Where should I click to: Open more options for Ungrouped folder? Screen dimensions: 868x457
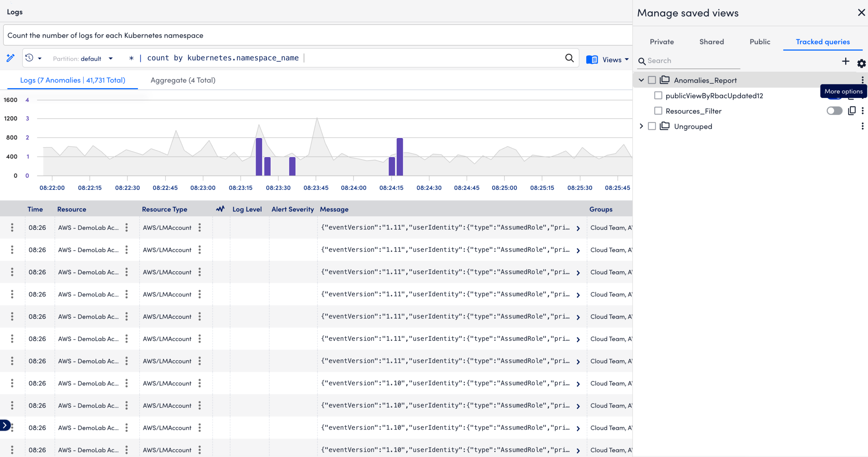pyautogui.click(x=863, y=126)
